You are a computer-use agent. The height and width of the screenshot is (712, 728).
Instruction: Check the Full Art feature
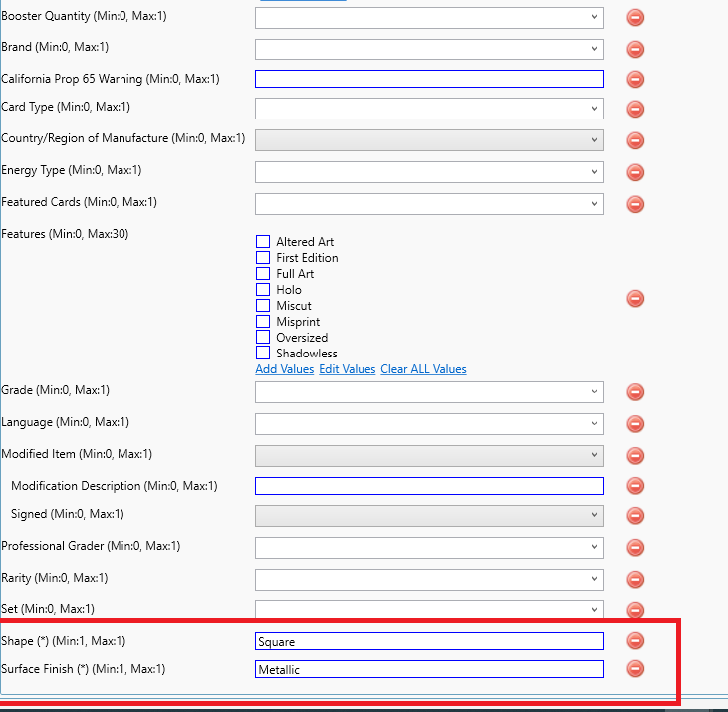263,274
